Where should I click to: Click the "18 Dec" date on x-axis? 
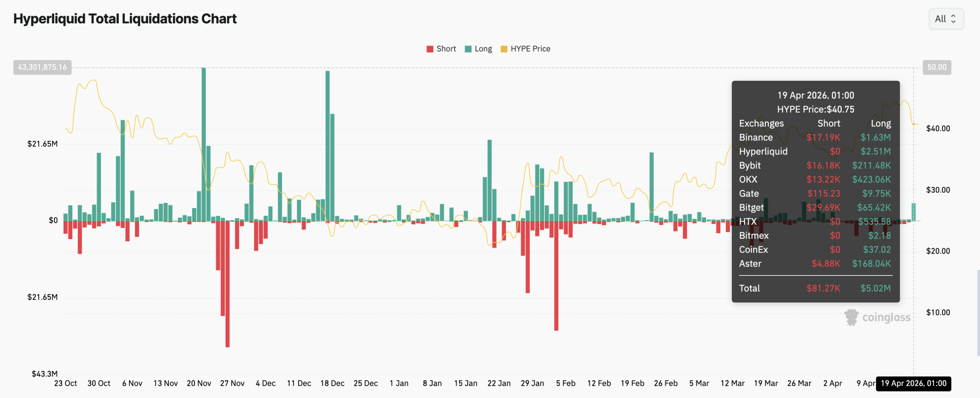[332, 383]
